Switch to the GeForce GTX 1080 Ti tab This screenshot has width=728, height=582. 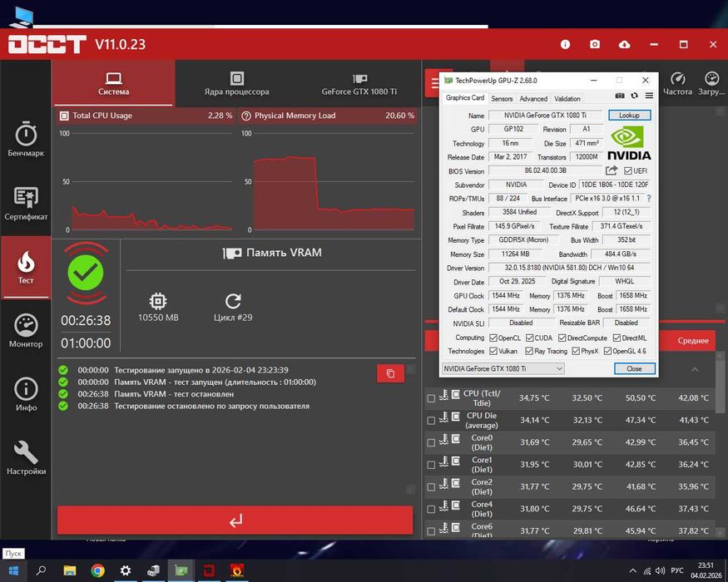(359, 83)
